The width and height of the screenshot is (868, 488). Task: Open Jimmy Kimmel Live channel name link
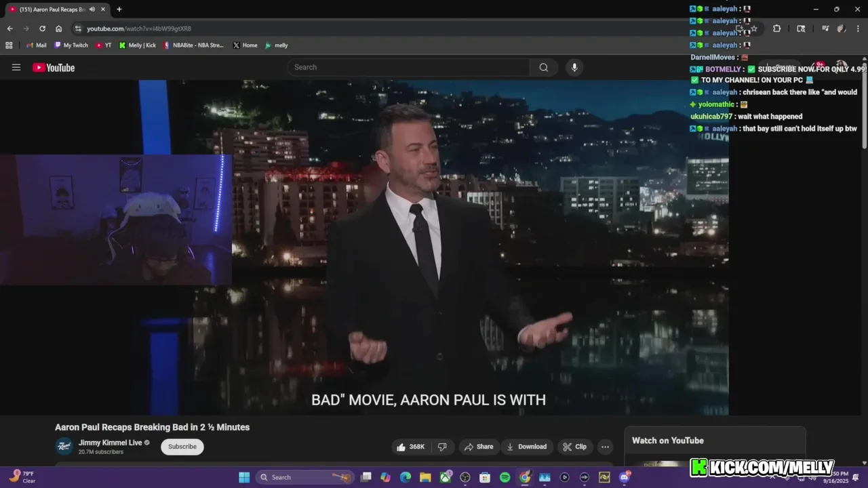tap(110, 443)
